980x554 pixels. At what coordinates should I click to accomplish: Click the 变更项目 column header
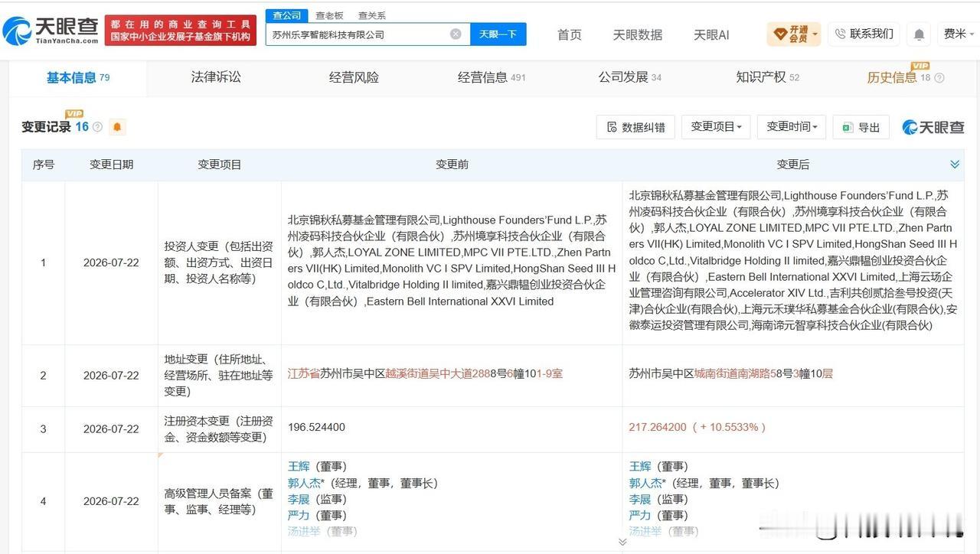220,165
